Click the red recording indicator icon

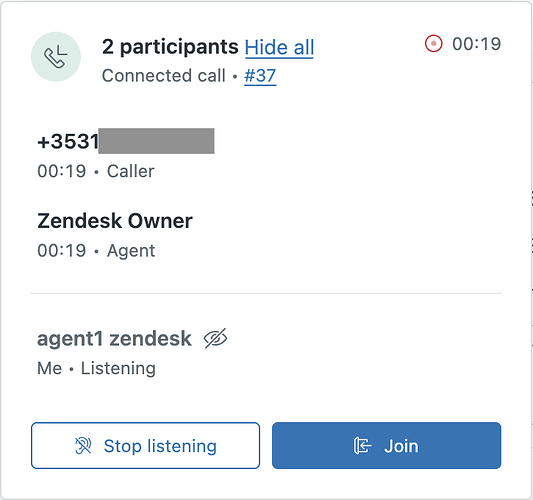433,44
